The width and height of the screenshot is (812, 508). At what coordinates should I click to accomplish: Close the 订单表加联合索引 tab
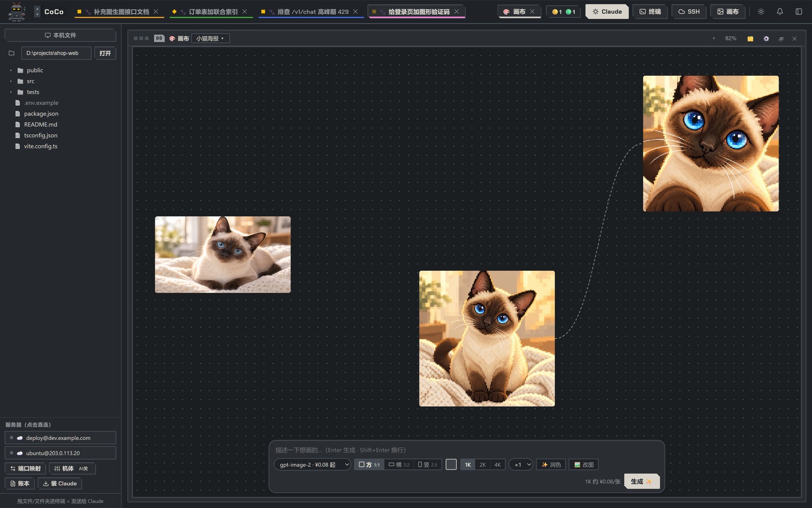tap(245, 11)
